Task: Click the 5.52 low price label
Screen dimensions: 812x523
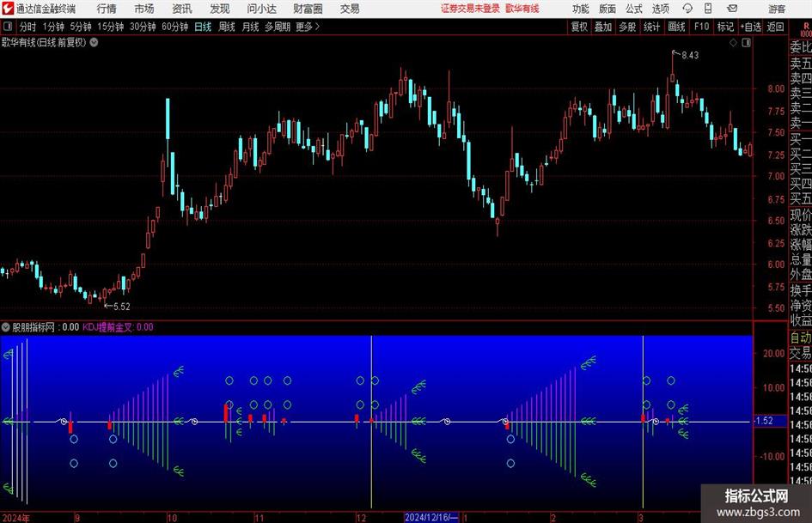Action: 122,307
